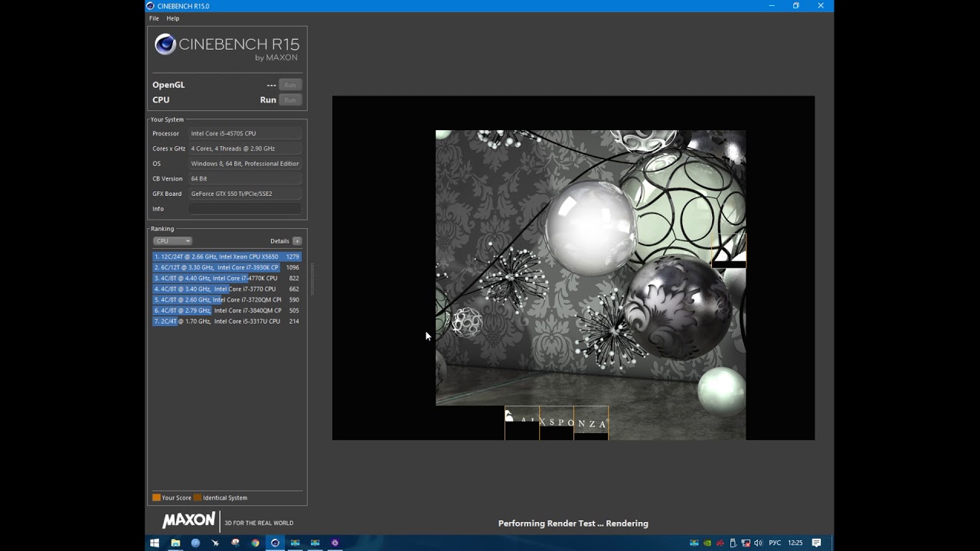Image resolution: width=980 pixels, height=551 pixels.
Task: Click the Info input field
Action: 245,209
